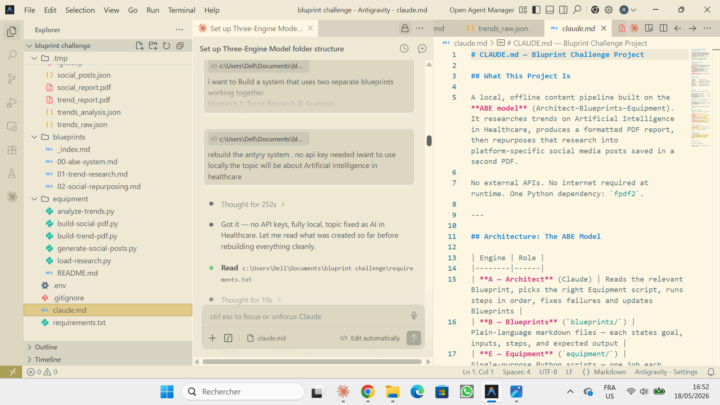720x405 pixels.
Task: Open the Testing flask view
Action: tap(12, 174)
